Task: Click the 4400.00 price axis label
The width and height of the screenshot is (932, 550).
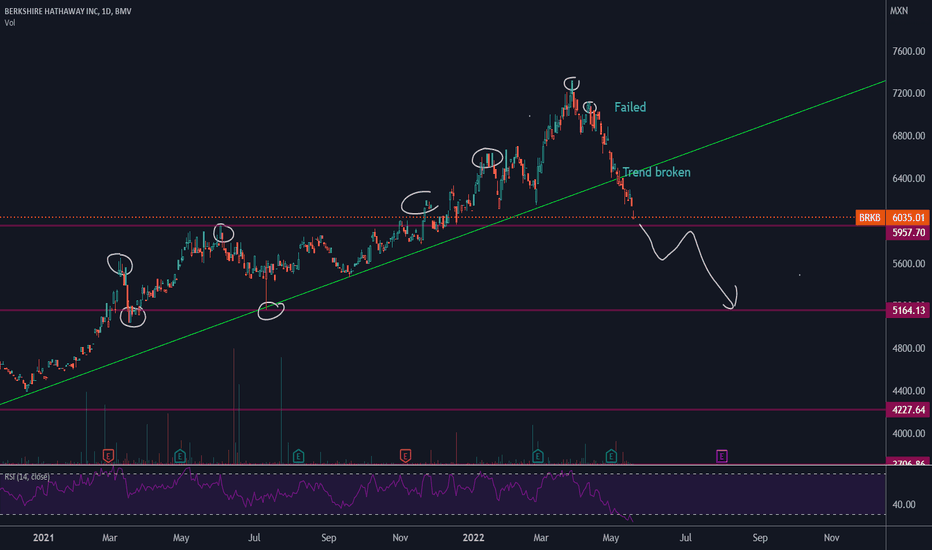Action: click(908, 391)
